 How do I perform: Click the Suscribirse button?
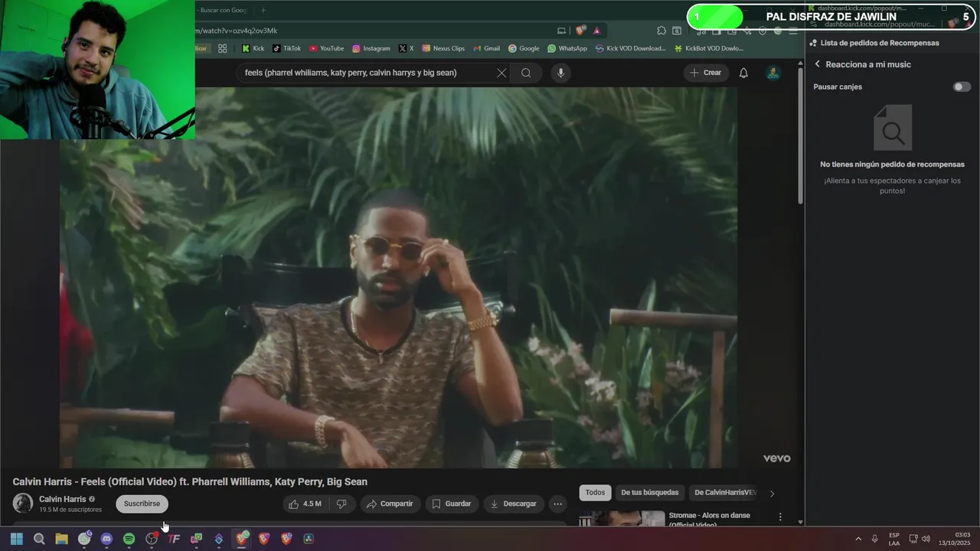click(142, 504)
